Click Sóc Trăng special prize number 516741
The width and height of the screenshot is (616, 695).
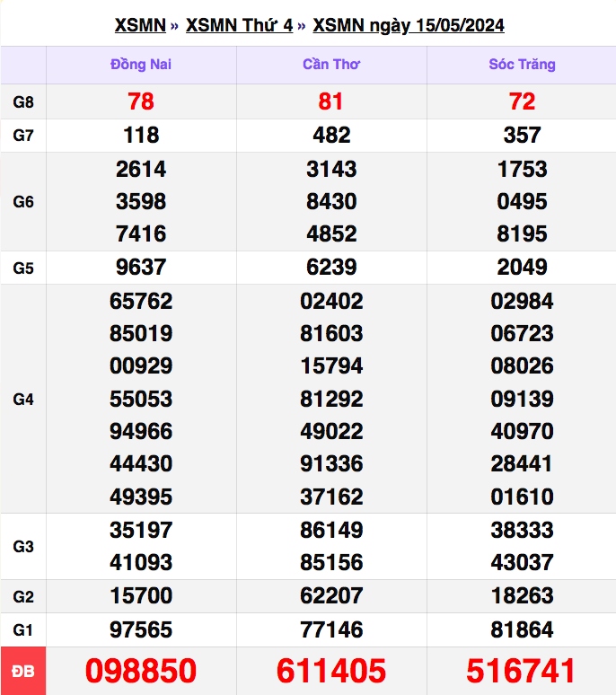pos(522,671)
